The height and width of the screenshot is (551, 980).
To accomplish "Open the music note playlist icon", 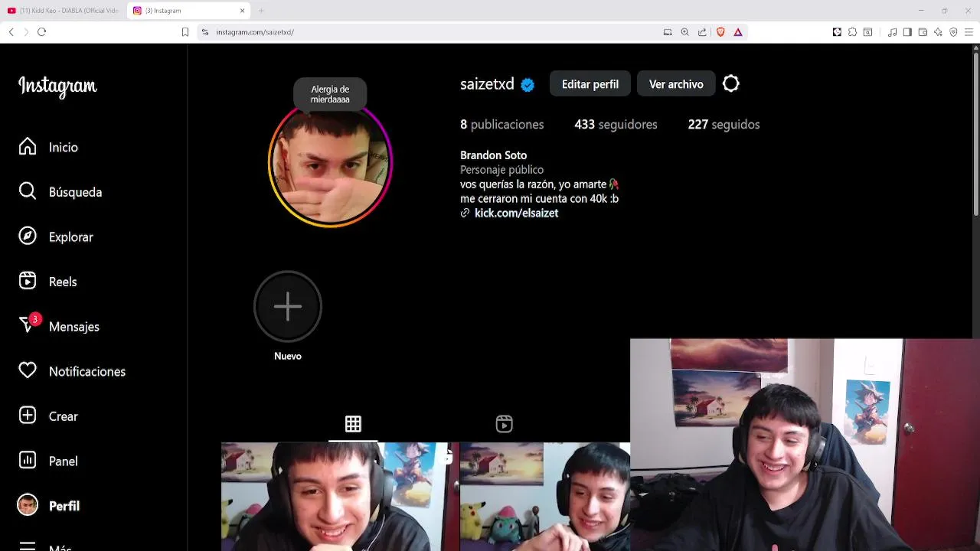I will pyautogui.click(x=892, y=32).
